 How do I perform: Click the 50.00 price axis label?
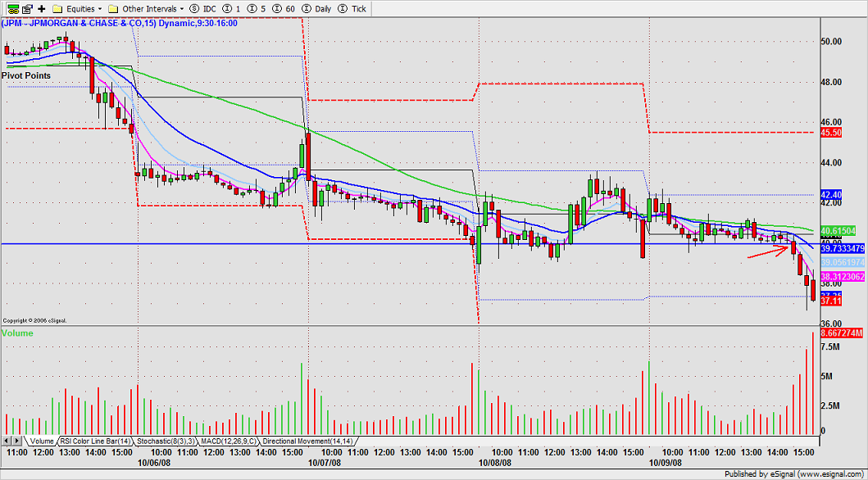(x=831, y=42)
